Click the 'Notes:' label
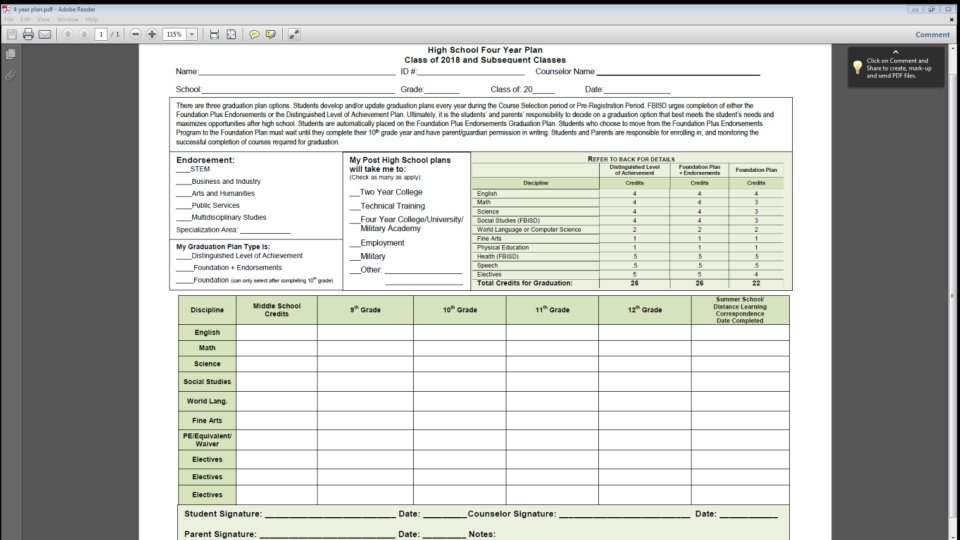This screenshot has width=960, height=540. point(482,534)
